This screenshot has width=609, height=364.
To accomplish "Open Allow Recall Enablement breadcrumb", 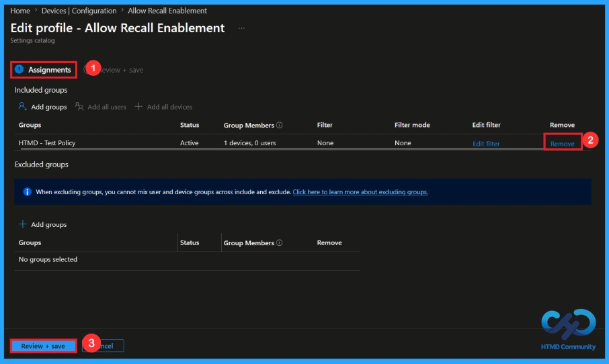I will coord(167,11).
